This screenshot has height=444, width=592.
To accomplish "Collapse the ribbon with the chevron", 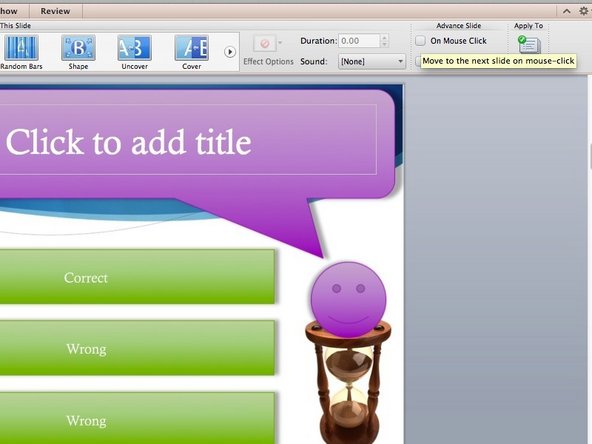I will coord(566,11).
